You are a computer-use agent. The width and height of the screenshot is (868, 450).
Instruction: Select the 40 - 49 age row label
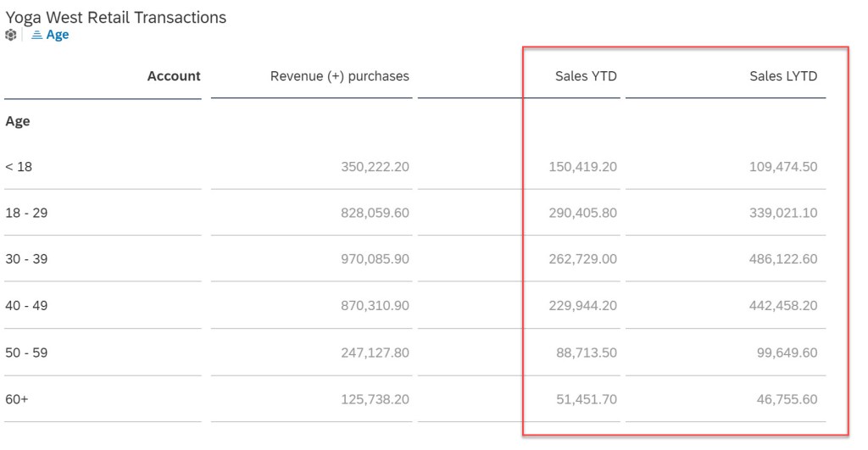coord(26,305)
